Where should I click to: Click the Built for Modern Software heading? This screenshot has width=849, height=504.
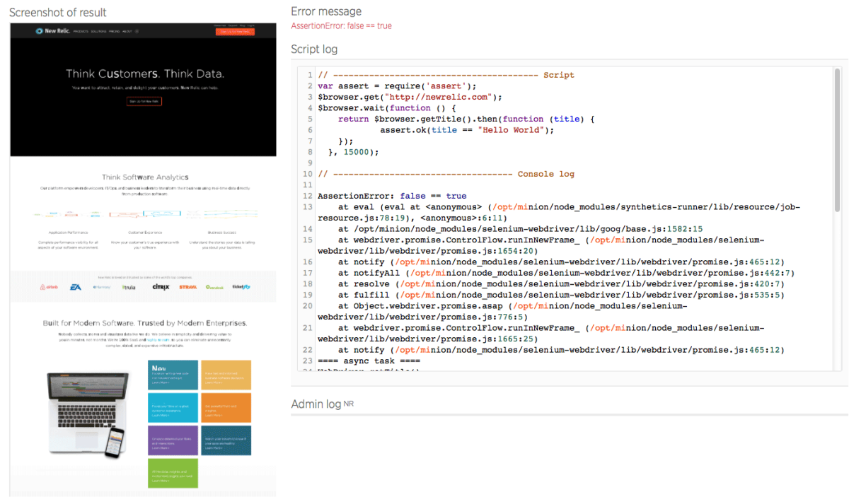coord(144,323)
